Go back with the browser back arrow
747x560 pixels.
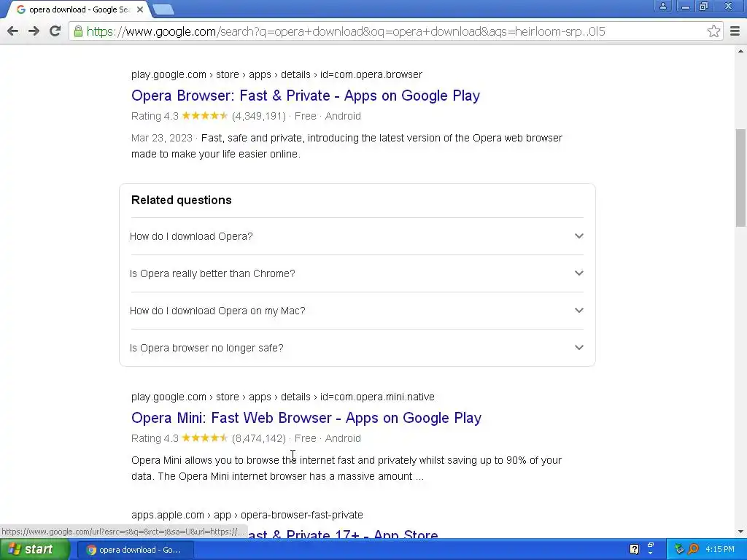pos(13,31)
